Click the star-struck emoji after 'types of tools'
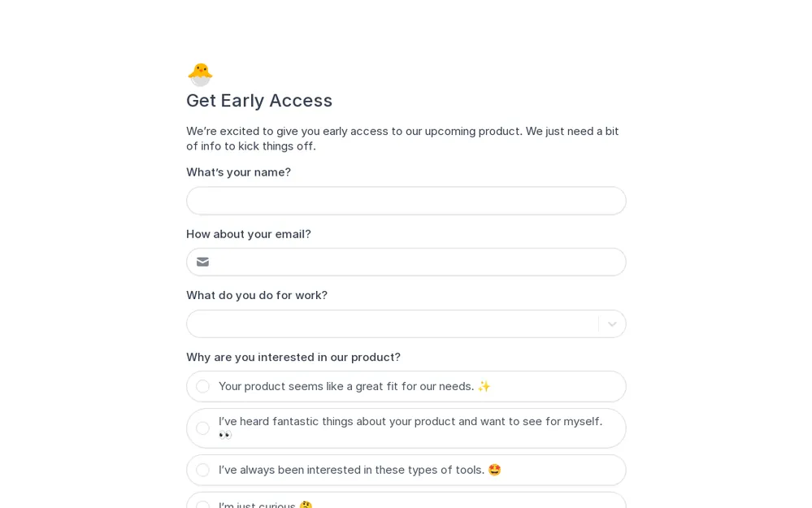 tap(494, 470)
